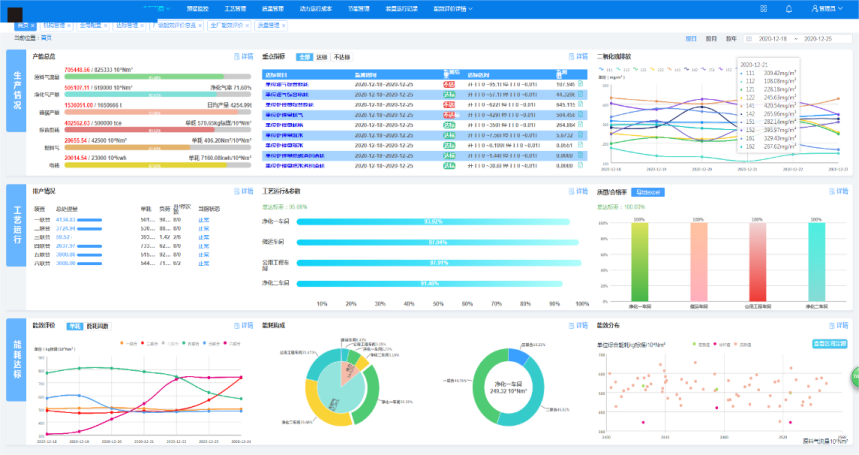This screenshot has width=859, height=455.
Task: Click document icon in first indicator row
Action: [580, 85]
